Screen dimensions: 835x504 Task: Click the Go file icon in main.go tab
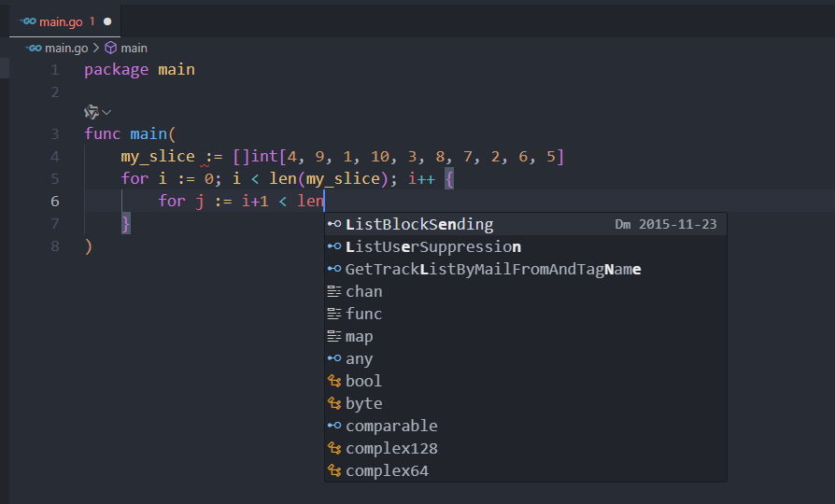[x=28, y=21]
